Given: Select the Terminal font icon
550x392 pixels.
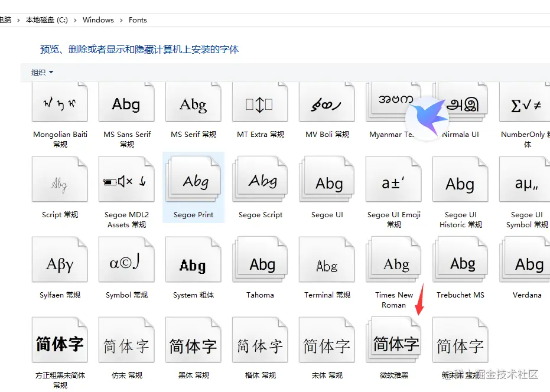Looking at the screenshot, I should click(x=327, y=259).
